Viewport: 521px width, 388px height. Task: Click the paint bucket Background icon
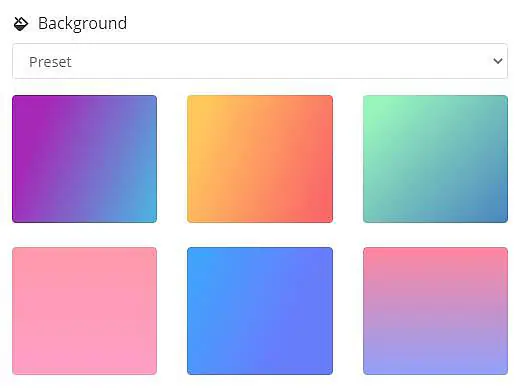point(21,24)
